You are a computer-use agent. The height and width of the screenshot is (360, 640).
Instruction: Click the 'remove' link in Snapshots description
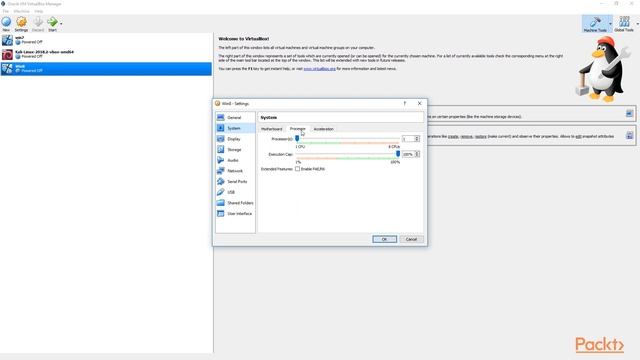point(467,136)
